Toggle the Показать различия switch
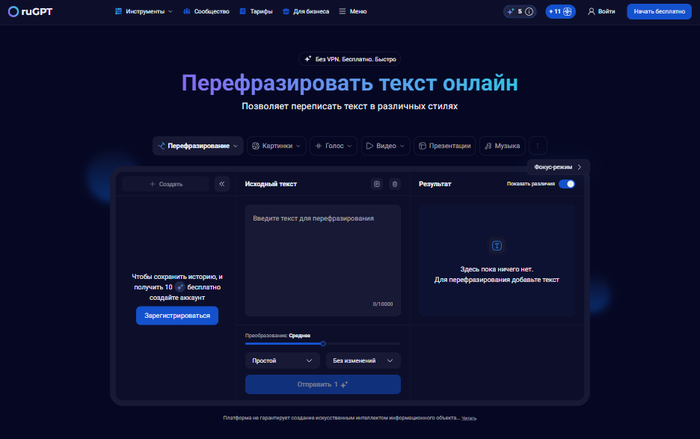The image size is (700, 439). (567, 184)
